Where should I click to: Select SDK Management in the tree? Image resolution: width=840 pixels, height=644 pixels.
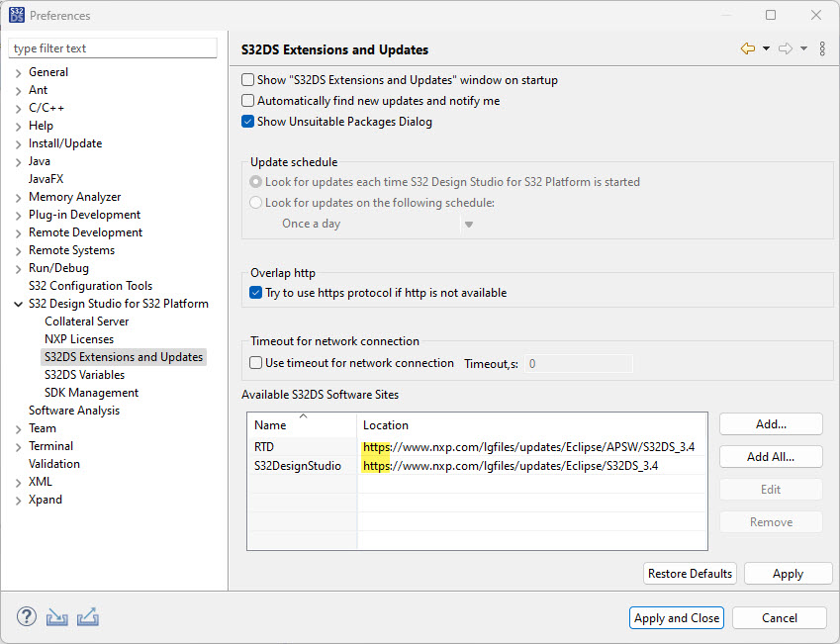click(x=91, y=393)
